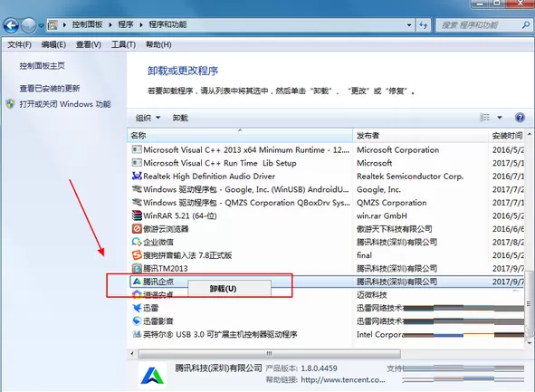Open 打开或关闭 Windows 功能 link

pos(65,104)
